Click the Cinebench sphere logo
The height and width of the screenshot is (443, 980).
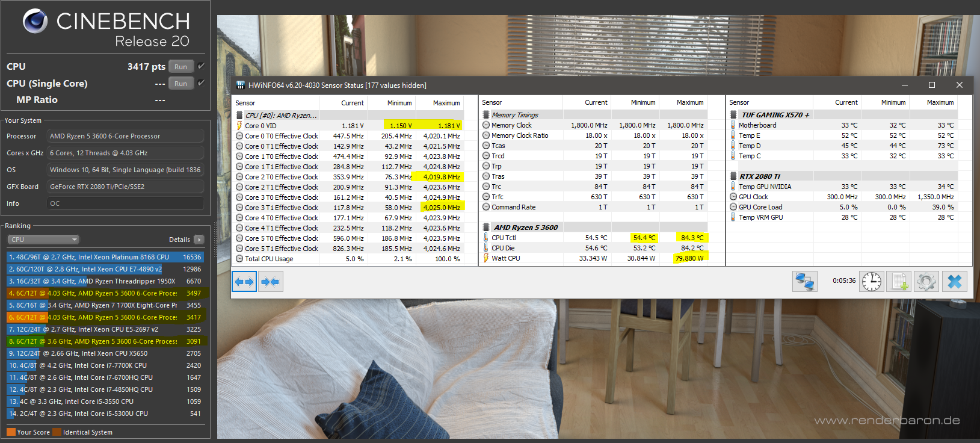click(35, 21)
